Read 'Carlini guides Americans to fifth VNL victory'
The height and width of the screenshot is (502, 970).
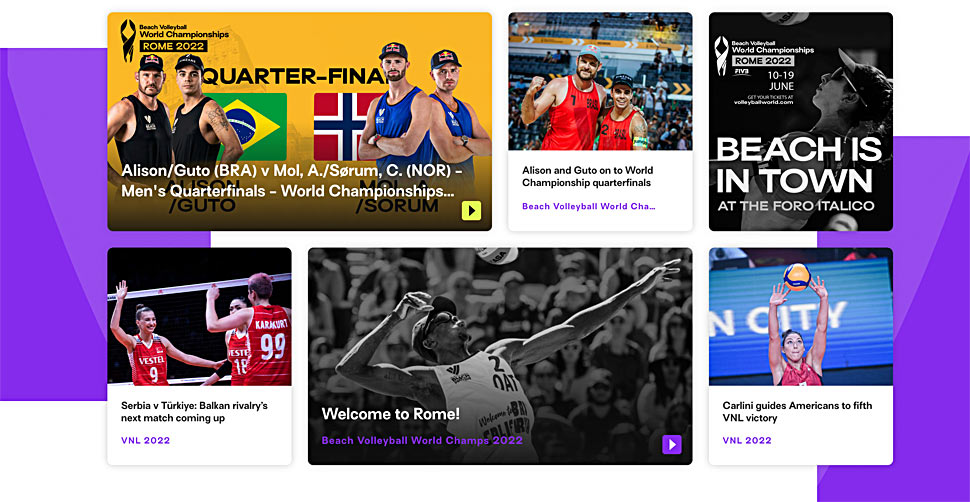point(797,412)
